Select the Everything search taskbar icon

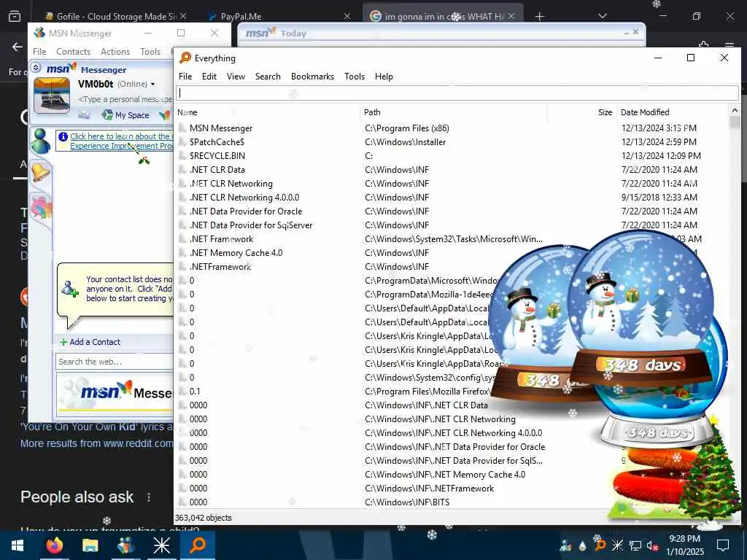point(197,545)
